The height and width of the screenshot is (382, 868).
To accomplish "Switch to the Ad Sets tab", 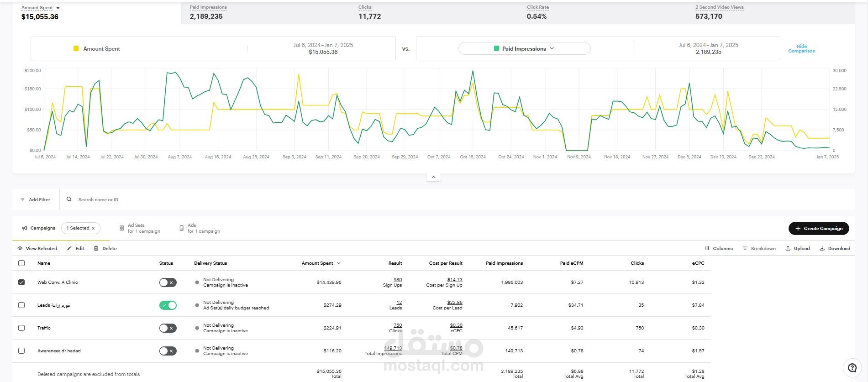I will click(x=140, y=228).
